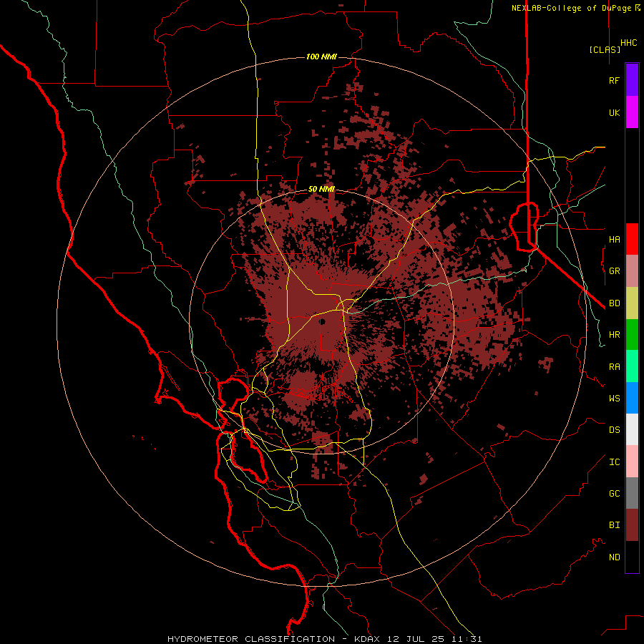Click the ND legend label
644x644 pixels.
[614, 557]
